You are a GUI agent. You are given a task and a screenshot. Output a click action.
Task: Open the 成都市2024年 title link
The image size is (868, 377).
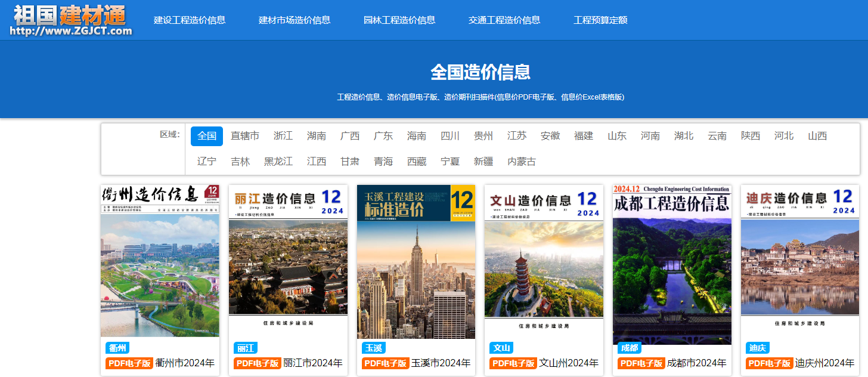tap(697, 363)
